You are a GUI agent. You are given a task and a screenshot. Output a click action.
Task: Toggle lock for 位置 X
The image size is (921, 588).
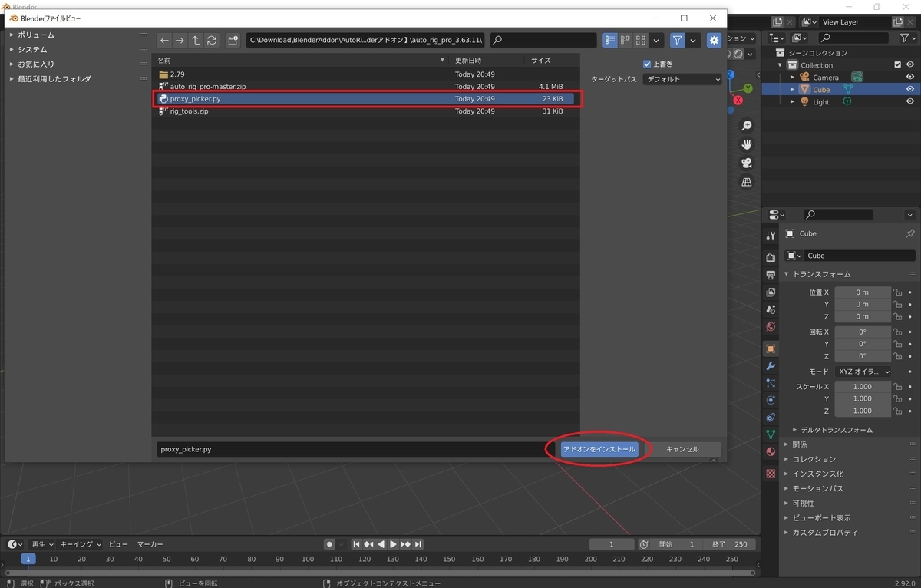click(x=897, y=292)
